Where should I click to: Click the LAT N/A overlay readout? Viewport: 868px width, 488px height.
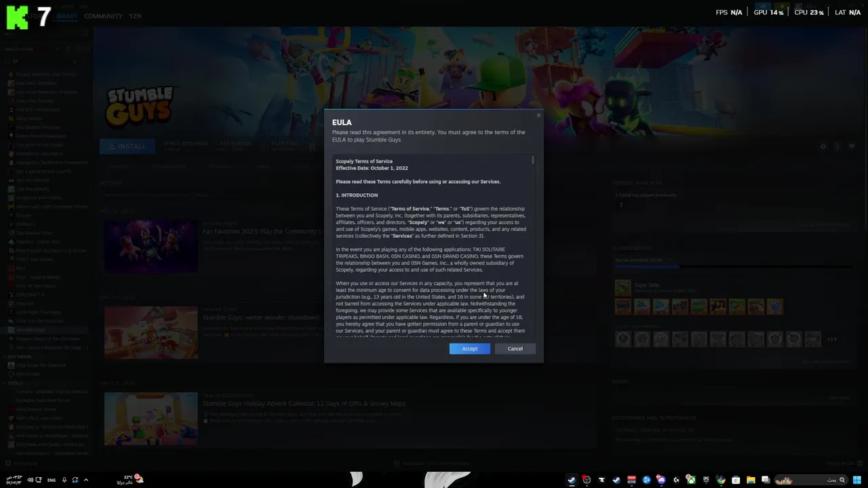click(x=848, y=12)
